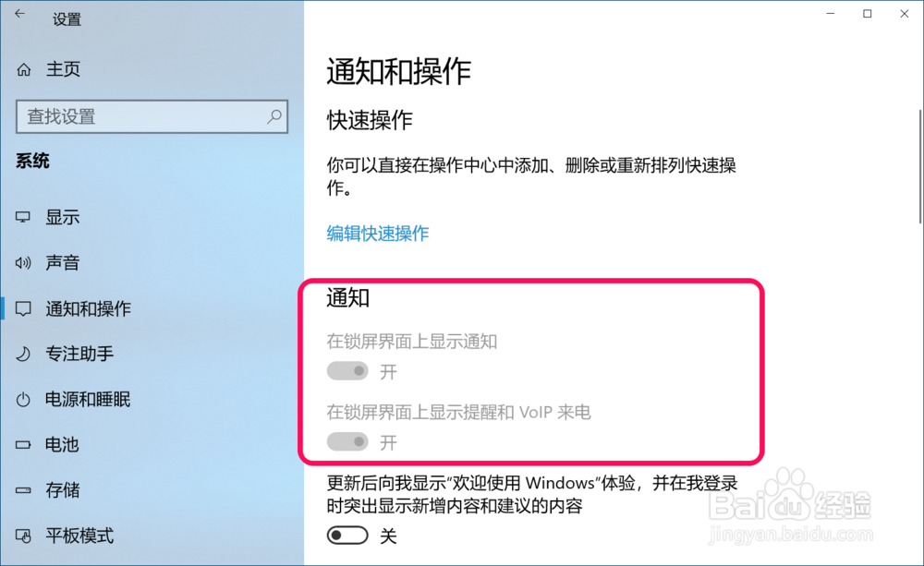Click the display monitor icon
This screenshot has height=566, width=924.
(x=23, y=217)
